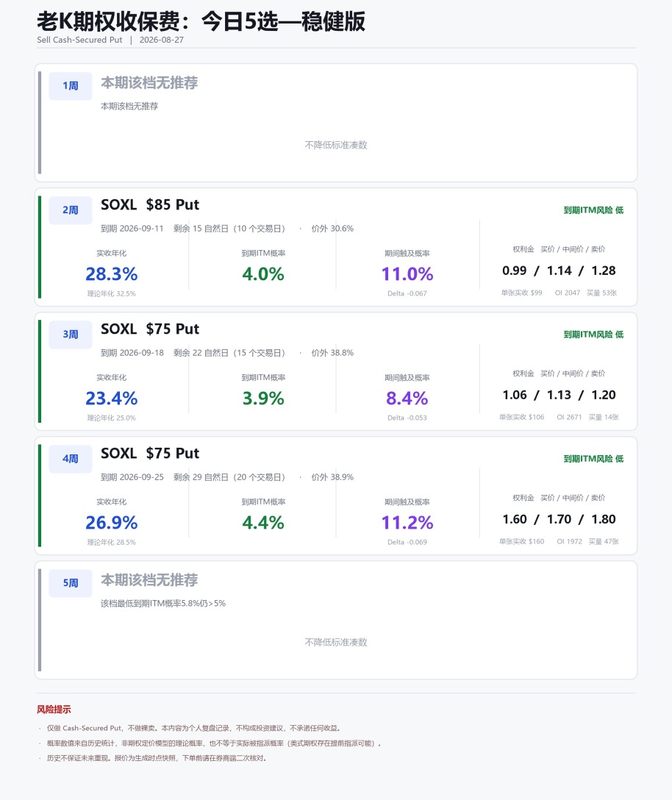This screenshot has width=672, height=800.
Task: Click OI 2047 value
Action: point(568,293)
